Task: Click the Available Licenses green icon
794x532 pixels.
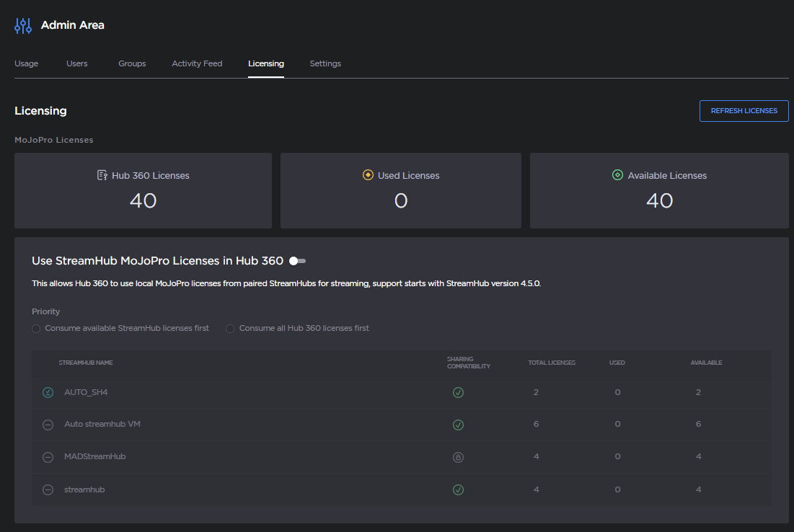Action: click(x=617, y=175)
